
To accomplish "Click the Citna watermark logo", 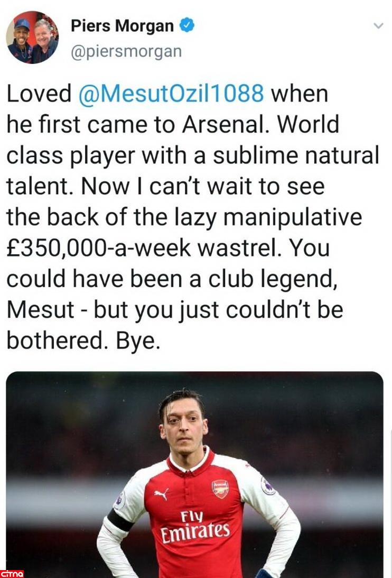I will point(12,573).
